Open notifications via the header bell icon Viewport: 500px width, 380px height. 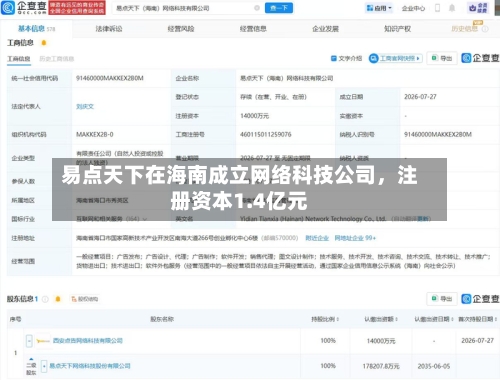[x=452, y=8]
